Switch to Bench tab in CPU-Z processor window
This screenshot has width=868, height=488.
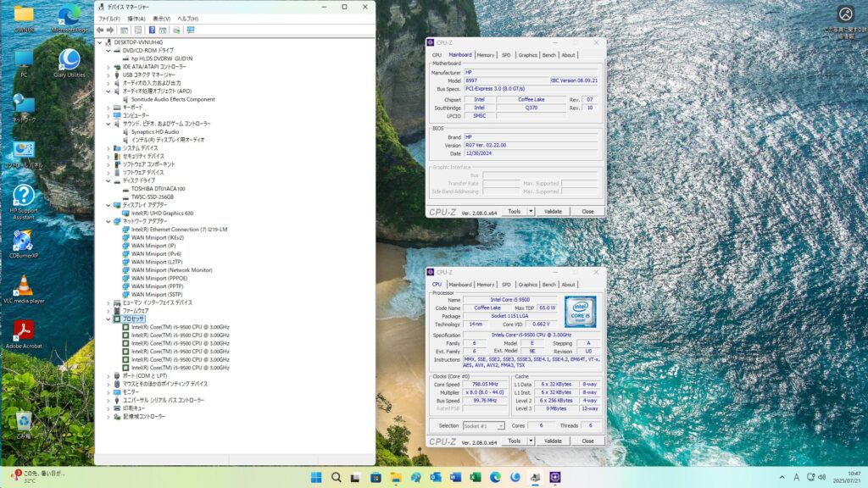[549, 285]
